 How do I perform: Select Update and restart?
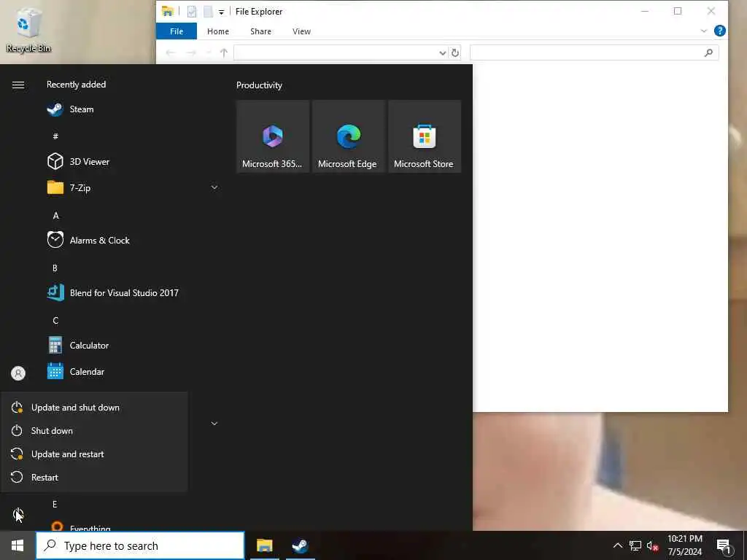(x=95, y=454)
